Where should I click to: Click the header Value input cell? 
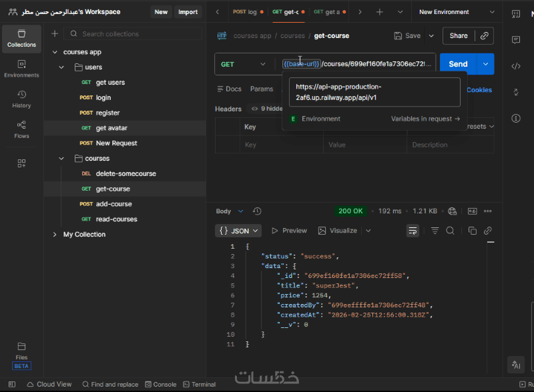click(364, 145)
